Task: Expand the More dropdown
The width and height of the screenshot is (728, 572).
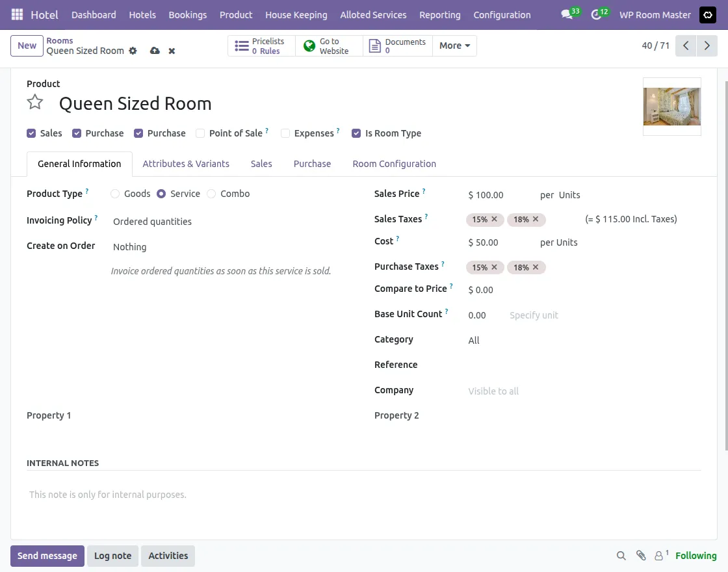Action: click(454, 46)
